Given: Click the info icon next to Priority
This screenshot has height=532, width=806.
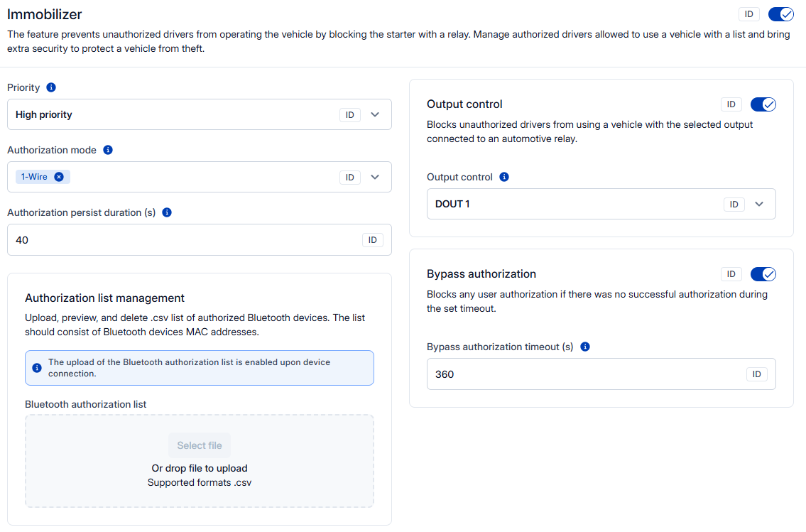Looking at the screenshot, I should coord(51,87).
